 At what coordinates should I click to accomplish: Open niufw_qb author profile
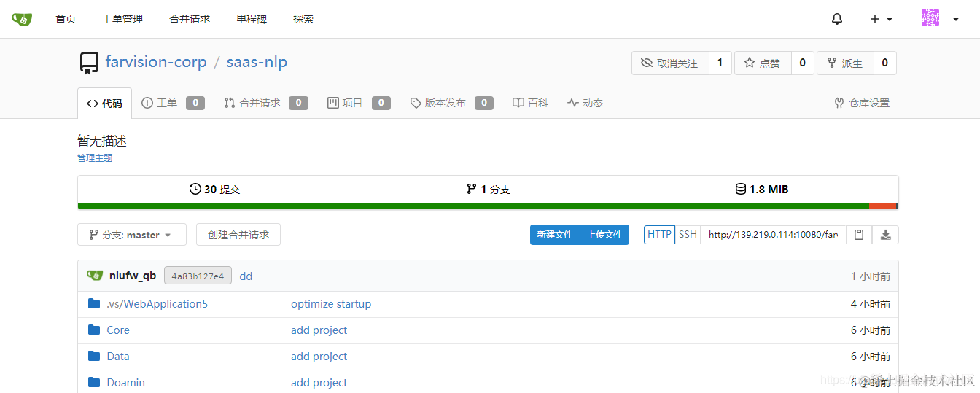pos(133,276)
